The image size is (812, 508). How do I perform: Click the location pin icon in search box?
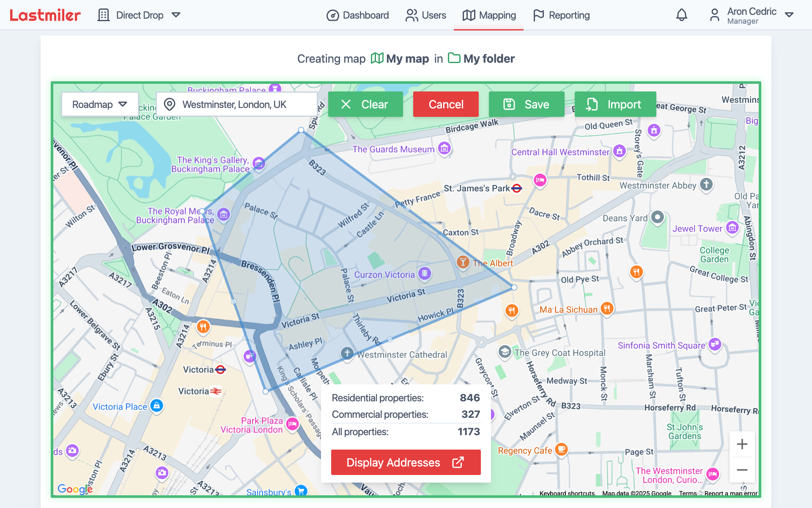click(x=170, y=104)
